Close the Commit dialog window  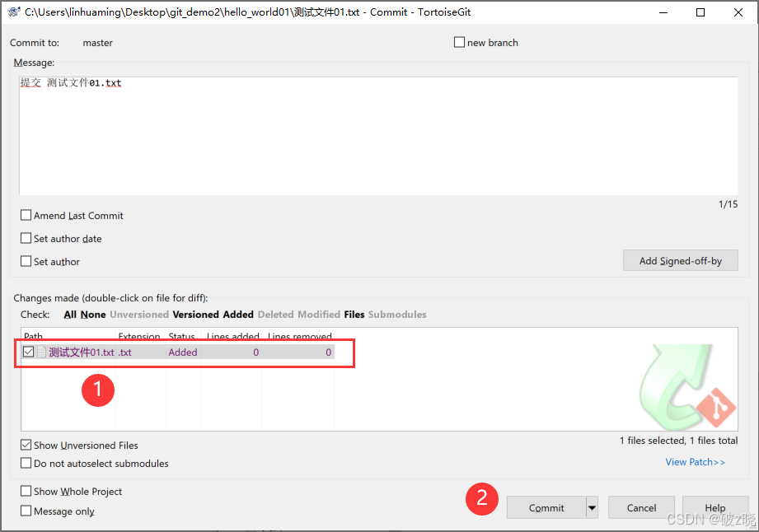point(738,12)
